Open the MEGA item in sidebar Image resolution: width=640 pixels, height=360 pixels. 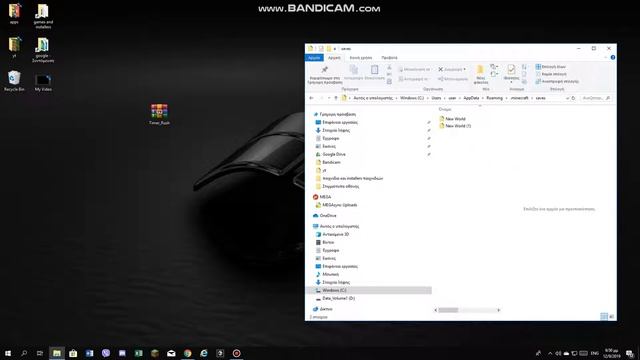(x=322, y=197)
